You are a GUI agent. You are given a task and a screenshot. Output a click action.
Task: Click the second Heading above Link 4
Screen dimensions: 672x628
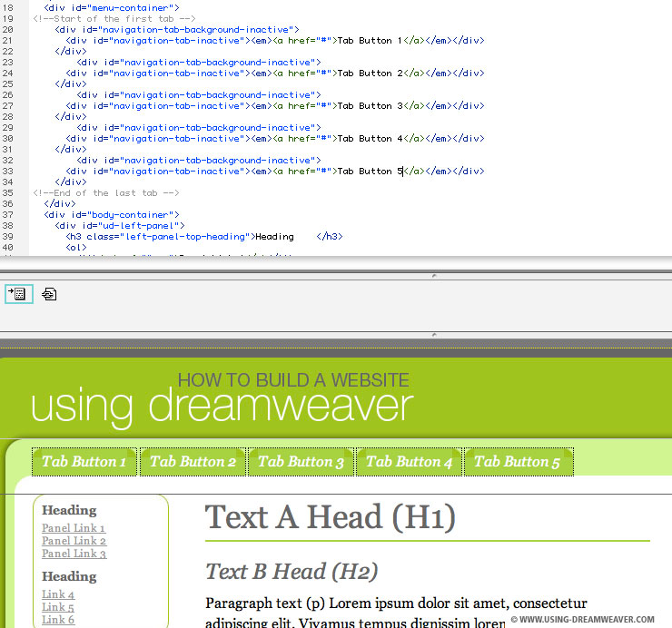tap(69, 576)
